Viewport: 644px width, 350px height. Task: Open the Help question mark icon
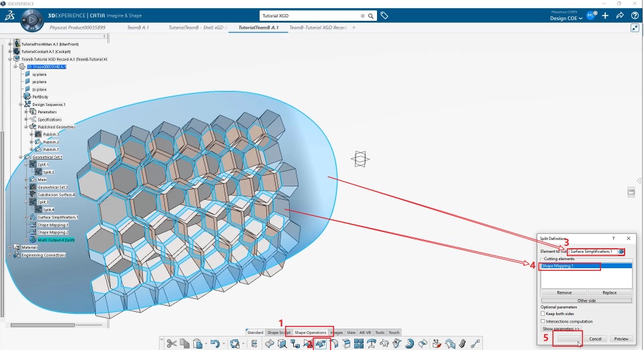tap(635, 15)
